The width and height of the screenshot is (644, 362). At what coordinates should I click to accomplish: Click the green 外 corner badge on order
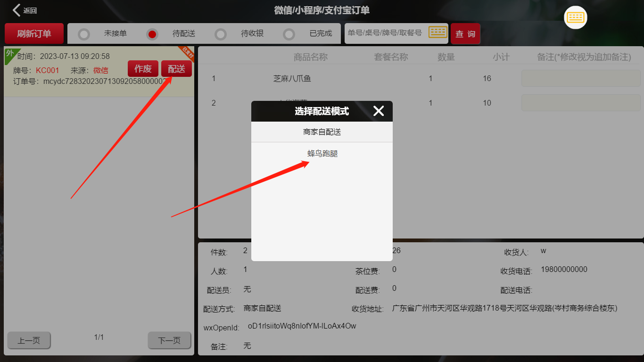(9, 53)
